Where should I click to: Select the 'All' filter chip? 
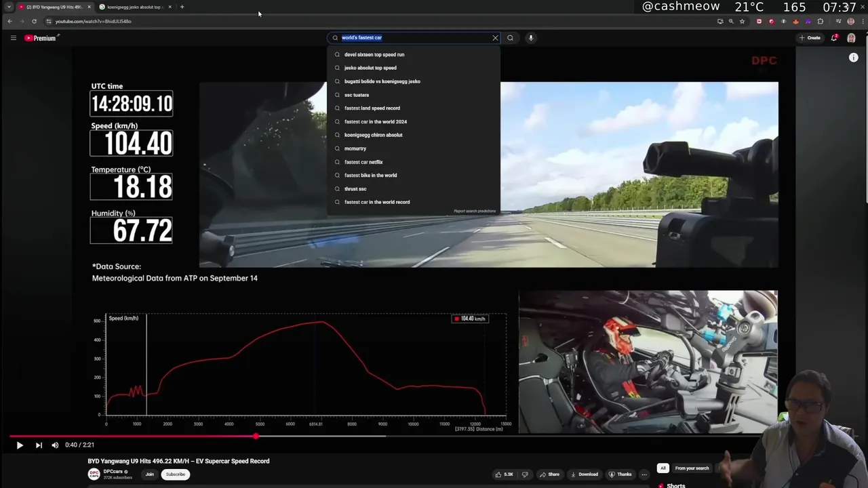(x=663, y=468)
